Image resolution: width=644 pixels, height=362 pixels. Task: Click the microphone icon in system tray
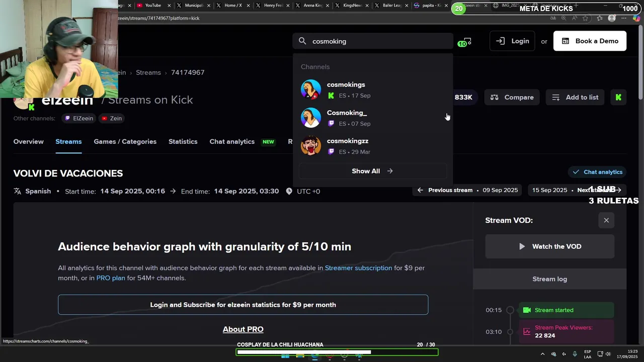click(x=575, y=354)
